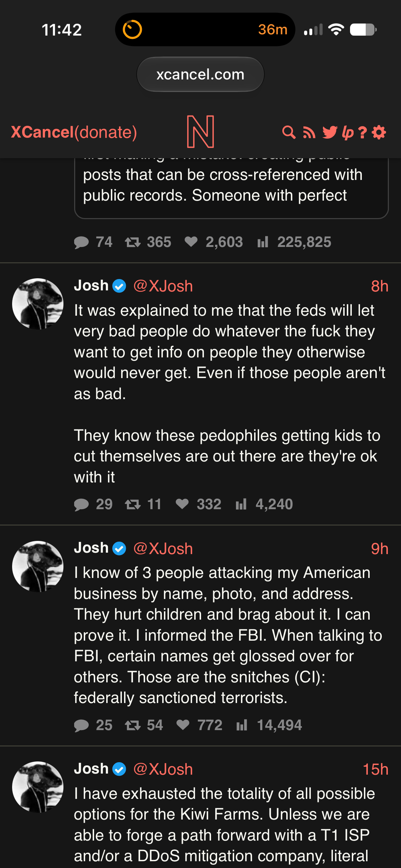Tap Josh's avatar on the 8h post
The image size is (401, 868).
click(x=38, y=304)
